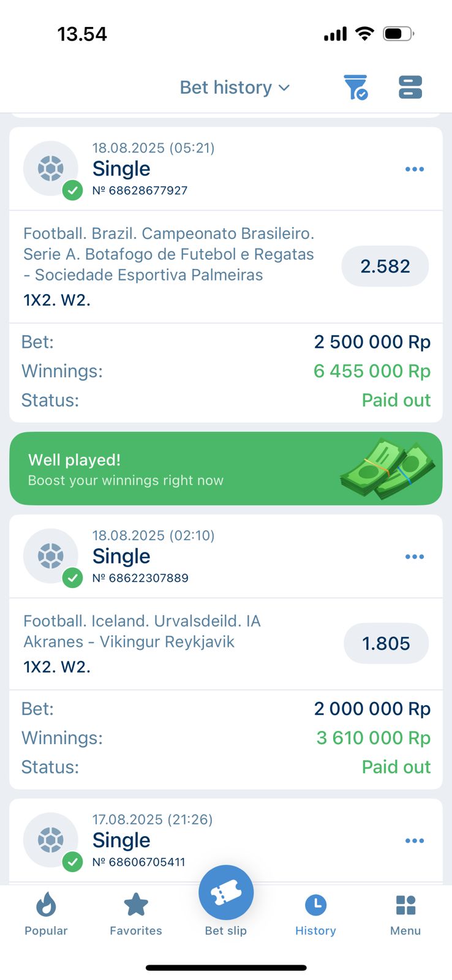Screen dimensions: 452x980
Task: Switch bet list view layout icon
Action: (410, 88)
